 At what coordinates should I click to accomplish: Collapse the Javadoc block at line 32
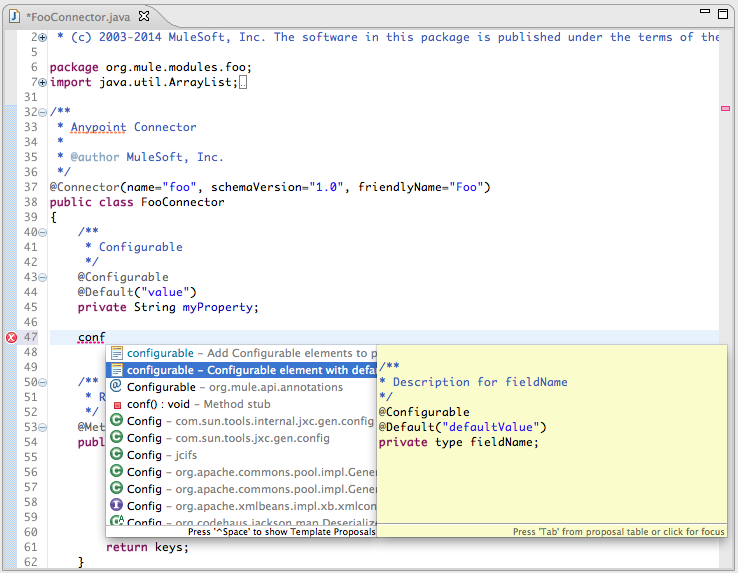click(42, 112)
